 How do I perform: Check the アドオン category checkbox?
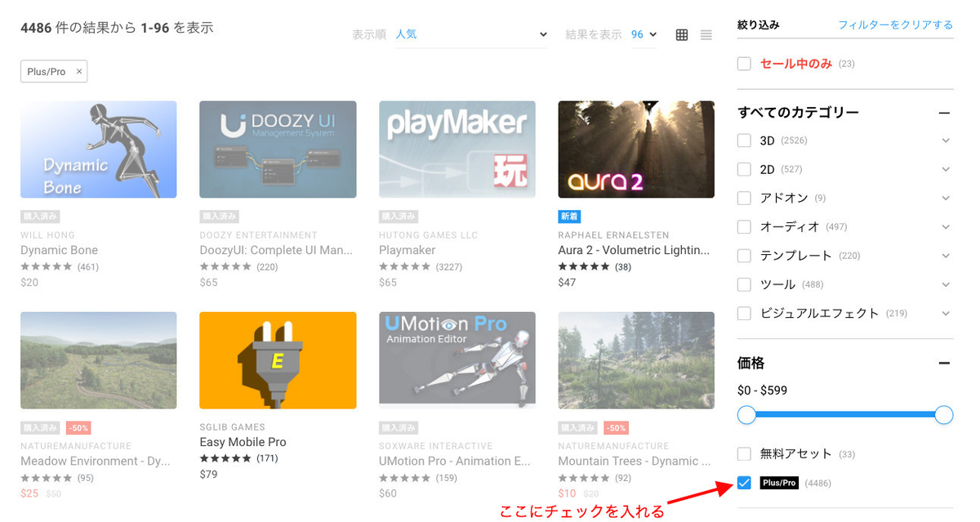pyautogui.click(x=744, y=198)
